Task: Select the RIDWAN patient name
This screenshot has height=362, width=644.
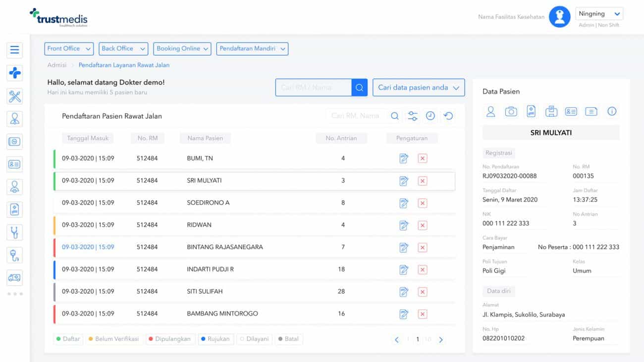Action: 199,225
